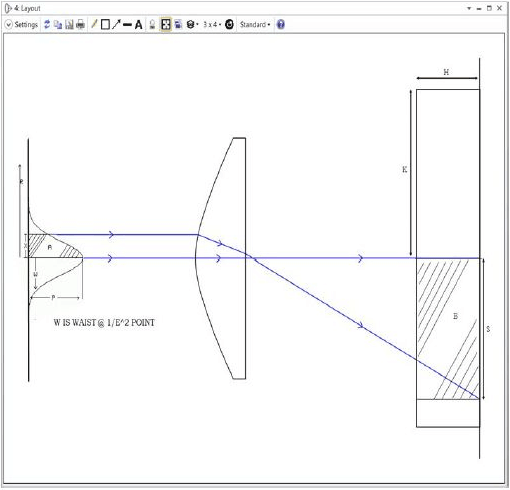Select the pencil line annotation tool
The height and width of the screenshot is (490, 510).
click(x=94, y=24)
